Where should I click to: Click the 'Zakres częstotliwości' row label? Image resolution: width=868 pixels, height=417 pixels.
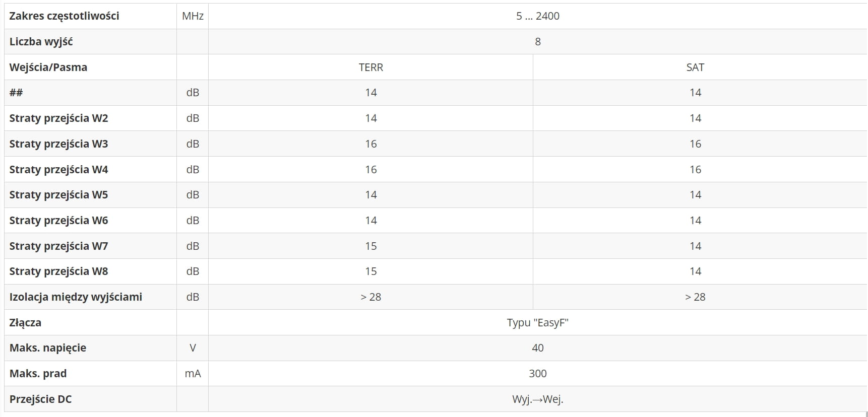pos(64,16)
